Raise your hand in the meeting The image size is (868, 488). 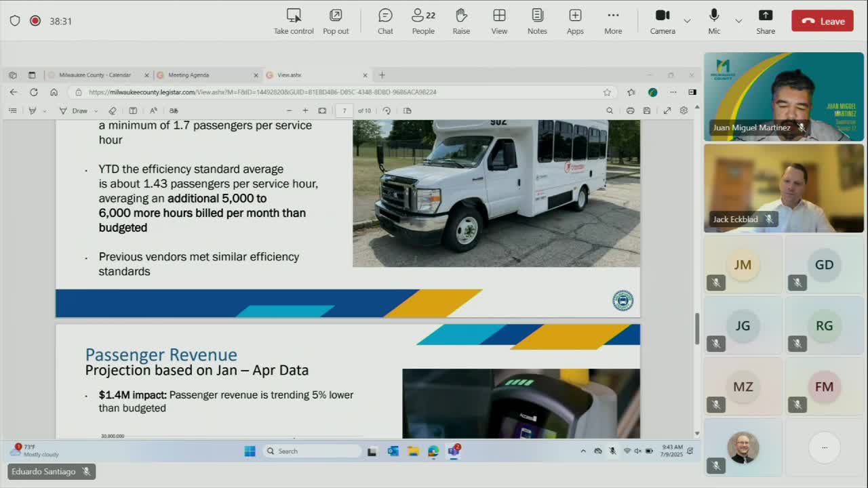tap(461, 21)
